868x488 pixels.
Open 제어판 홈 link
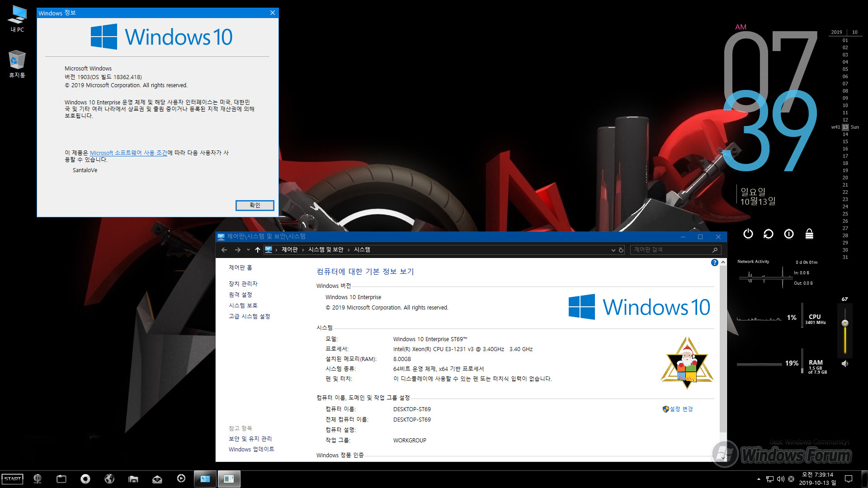point(241,267)
